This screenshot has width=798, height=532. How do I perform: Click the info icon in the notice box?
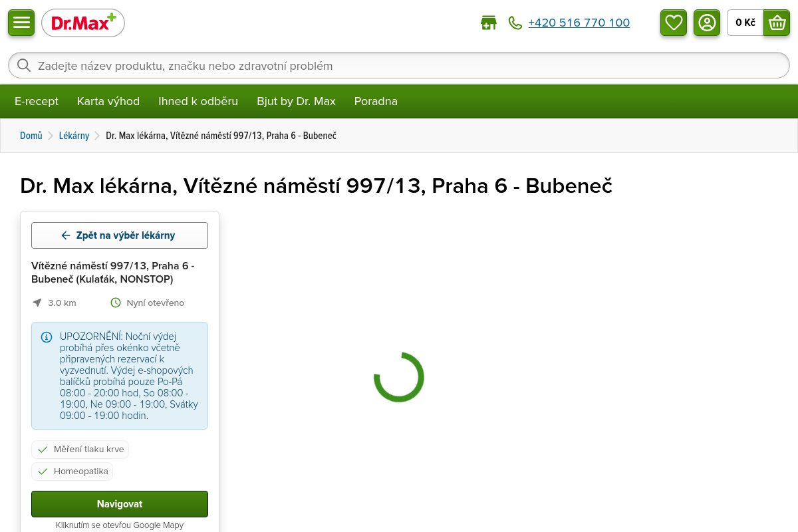[x=47, y=337]
